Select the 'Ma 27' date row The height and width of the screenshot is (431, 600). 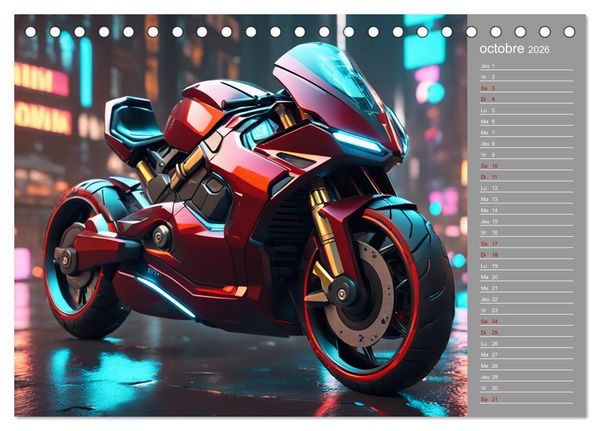coord(527,354)
